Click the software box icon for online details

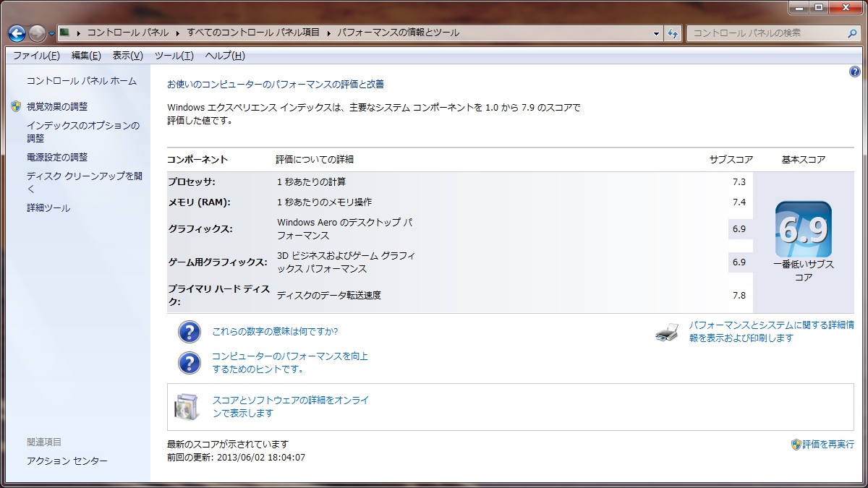187,406
